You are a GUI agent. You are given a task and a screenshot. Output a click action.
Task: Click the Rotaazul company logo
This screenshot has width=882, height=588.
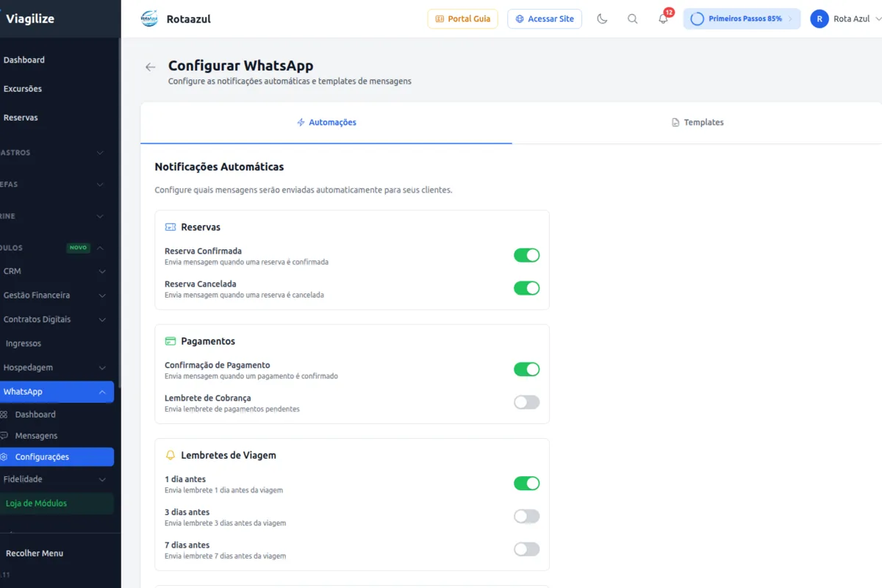pos(149,19)
